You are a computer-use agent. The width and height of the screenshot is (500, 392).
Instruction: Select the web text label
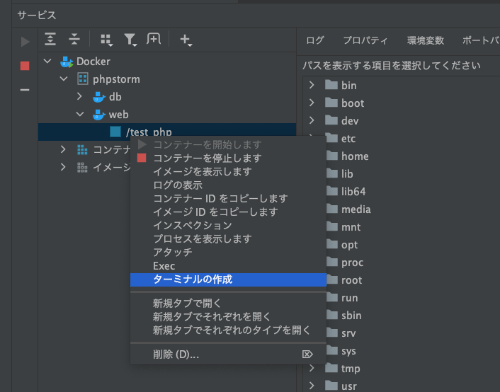click(x=119, y=114)
